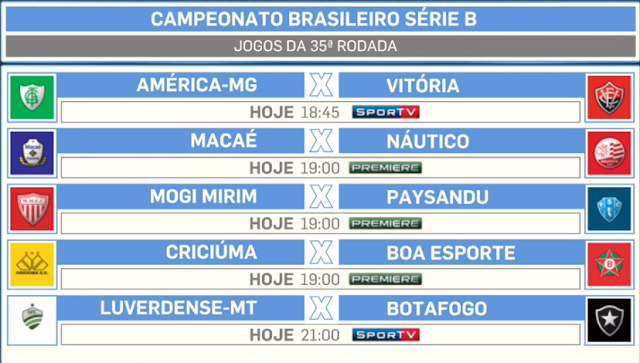Click the AMÉRICA-MG team name
This screenshot has width=640, height=363.
[x=197, y=85]
